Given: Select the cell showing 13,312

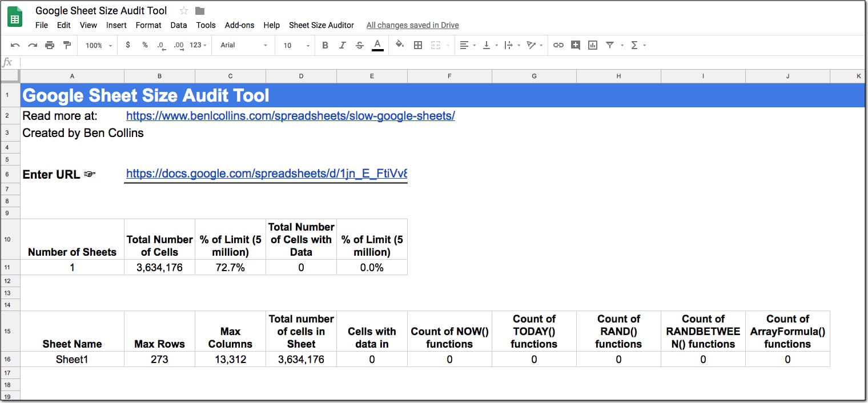Looking at the screenshot, I should coord(230,359).
